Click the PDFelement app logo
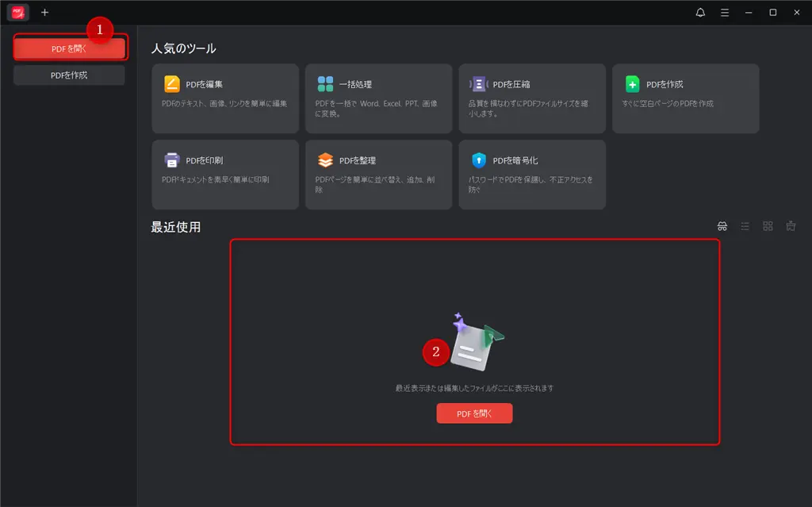812x507 pixels. tap(16, 12)
